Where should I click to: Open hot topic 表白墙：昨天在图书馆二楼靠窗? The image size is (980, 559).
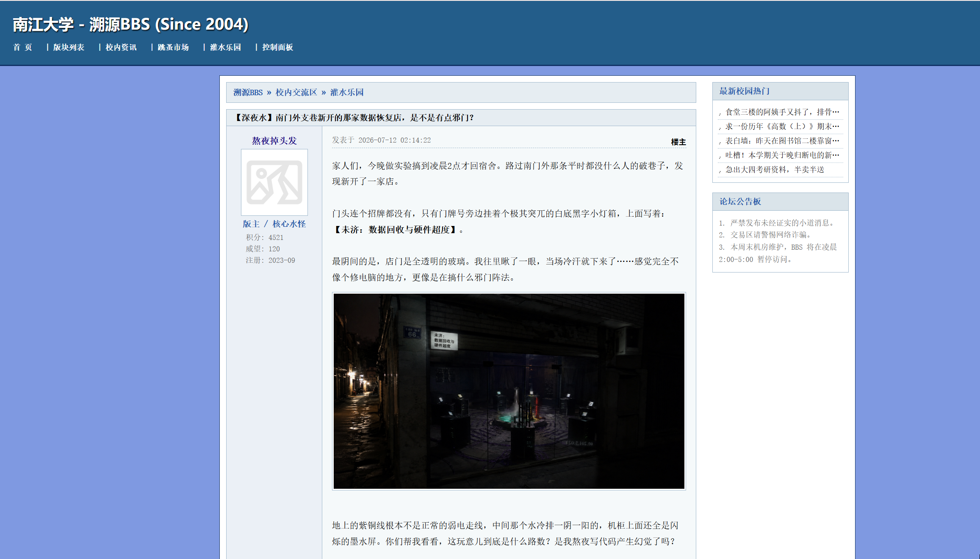point(782,141)
